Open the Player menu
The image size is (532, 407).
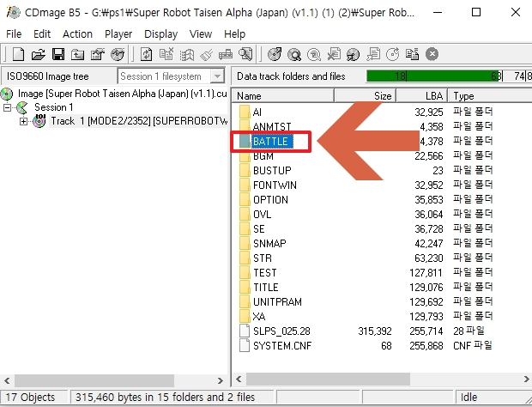click(118, 34)
